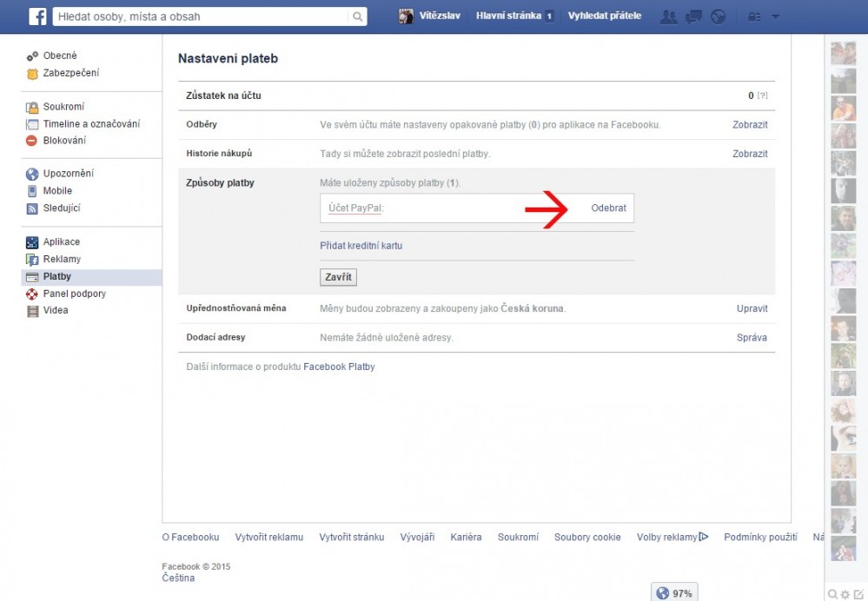Click the new message compose icon in chat
Image resolution: width=868 pixels, height=601 pixels.
tap(858, 594)
